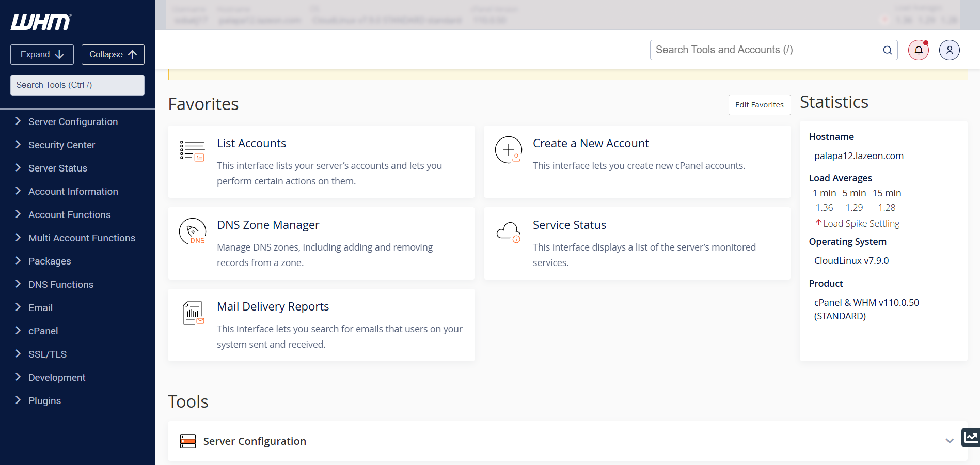Click the Load Spike Settling text
980x465 pixels.
tap(861, 223)
